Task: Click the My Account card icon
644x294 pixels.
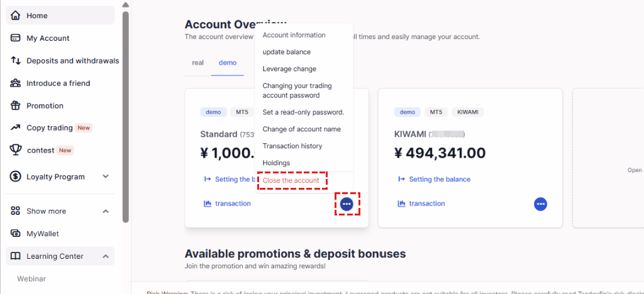Action: 15,38
